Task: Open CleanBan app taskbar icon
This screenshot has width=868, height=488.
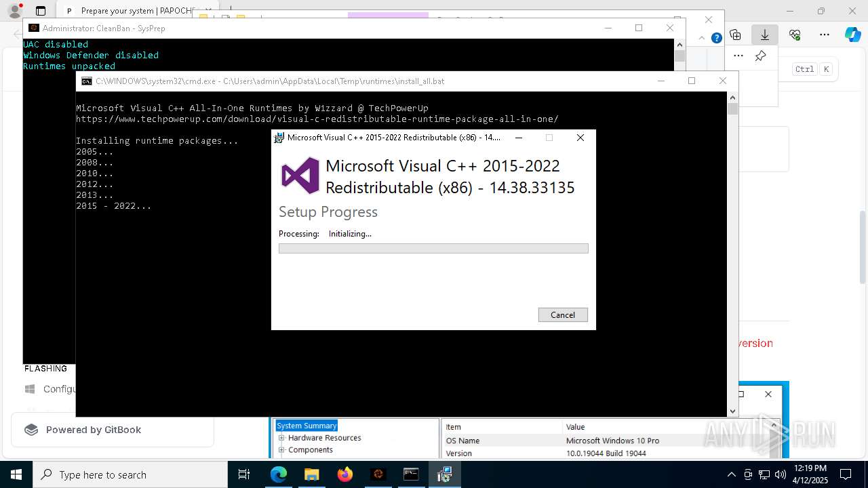Action: [x=378, y=474]
